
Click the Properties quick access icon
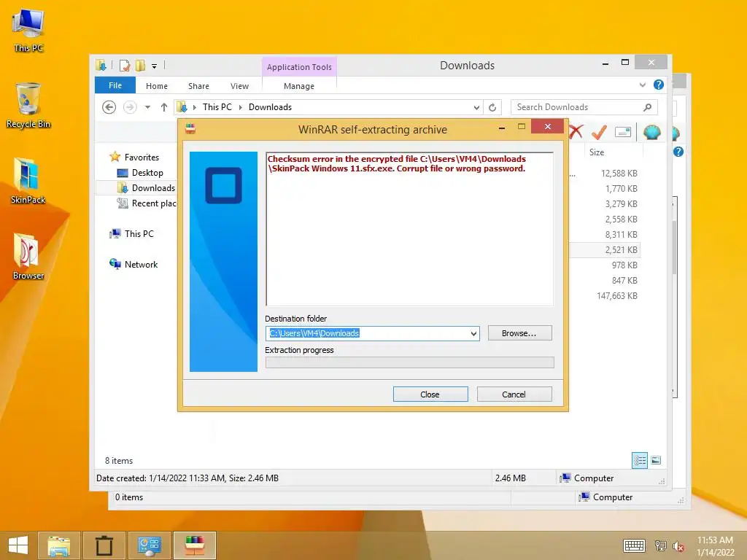coord(125,65)
